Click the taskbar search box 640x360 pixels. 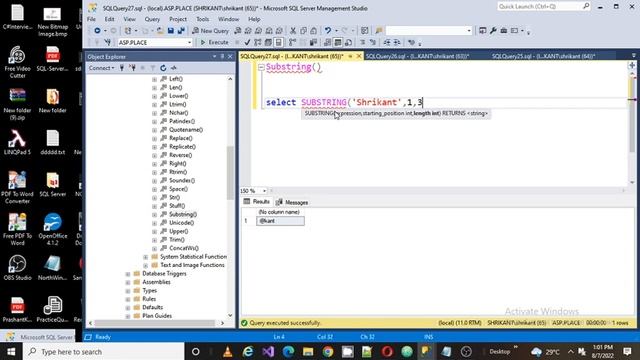coord(104,351)
